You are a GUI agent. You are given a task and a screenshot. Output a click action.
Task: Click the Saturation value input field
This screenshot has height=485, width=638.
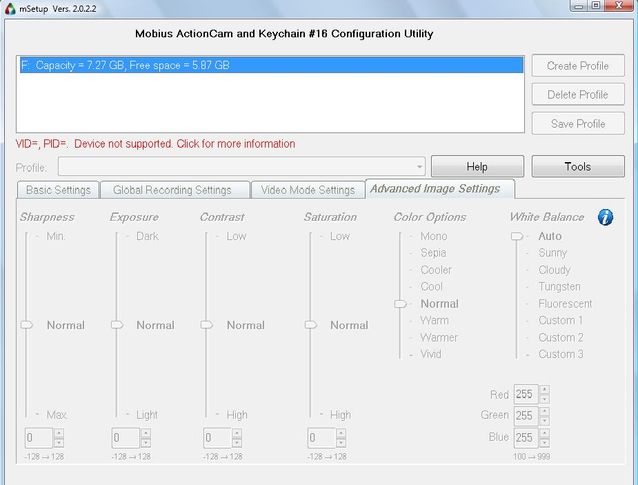321,438
